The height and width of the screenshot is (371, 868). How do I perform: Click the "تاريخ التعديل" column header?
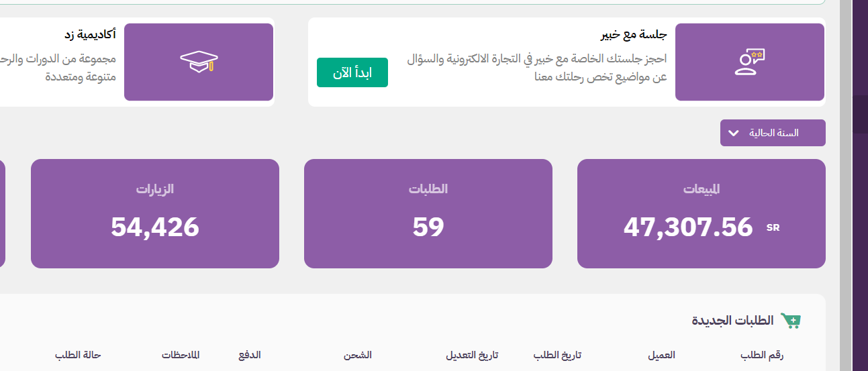[x=472, y=355]
